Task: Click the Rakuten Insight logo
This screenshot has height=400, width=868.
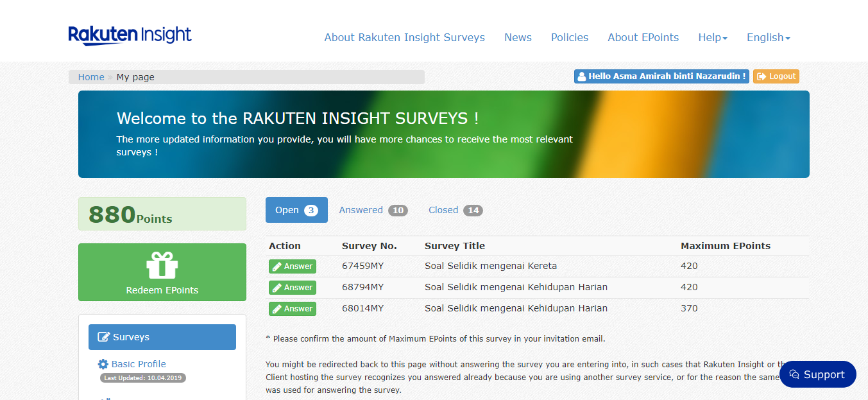Action: pos(130,35)
